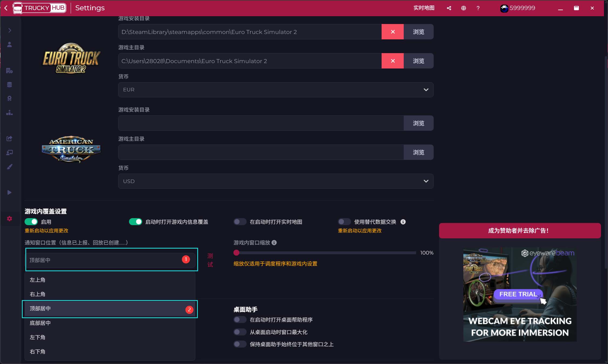Click the Trucky Hub logo
Screen dimensions: 608x364
click(x=39, y=8)
